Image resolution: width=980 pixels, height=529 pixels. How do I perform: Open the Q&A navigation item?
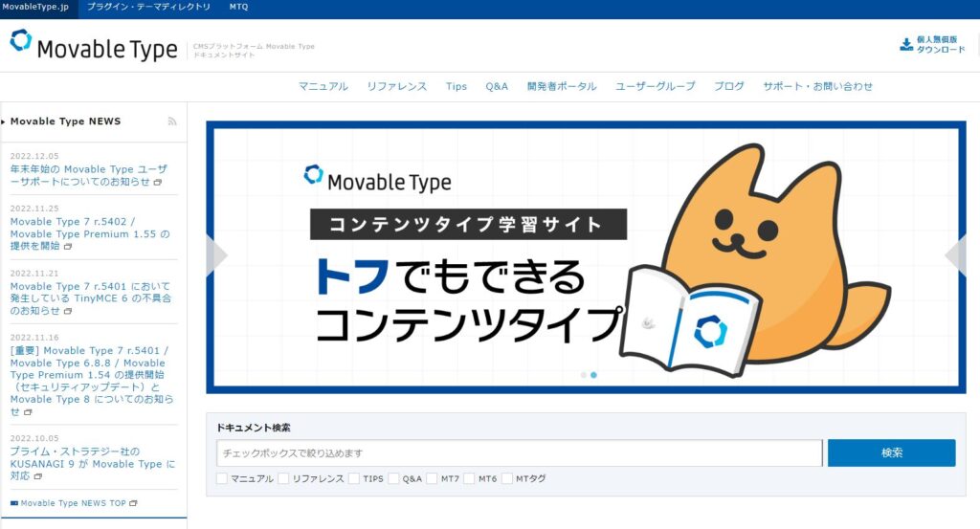[497, 86]
